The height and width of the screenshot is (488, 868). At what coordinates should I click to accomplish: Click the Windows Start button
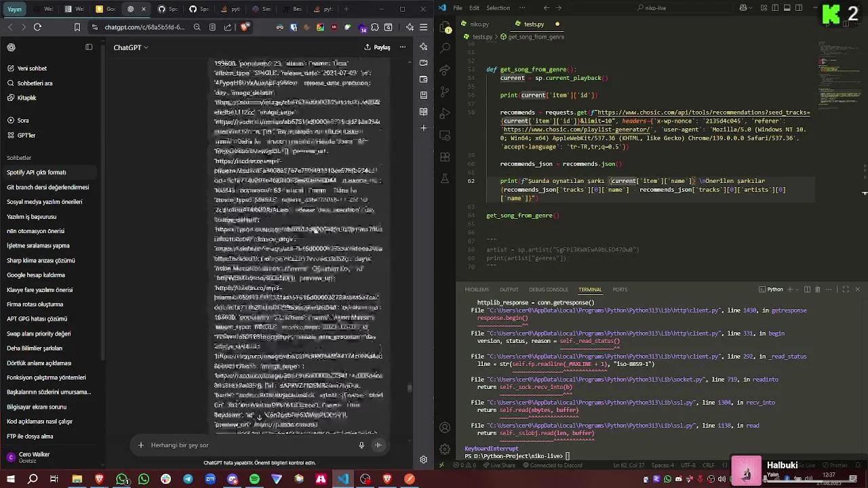tap(11, 479)
